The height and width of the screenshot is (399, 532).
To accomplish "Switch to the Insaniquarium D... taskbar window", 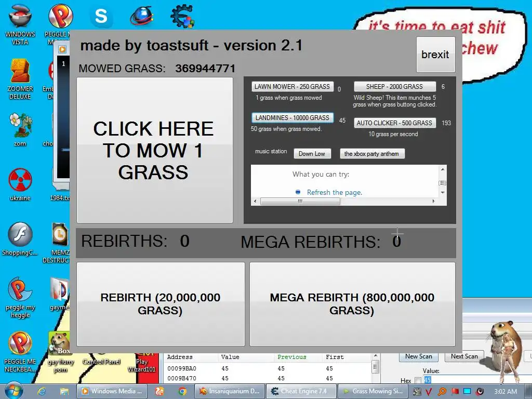I will [x=230, y=391].
